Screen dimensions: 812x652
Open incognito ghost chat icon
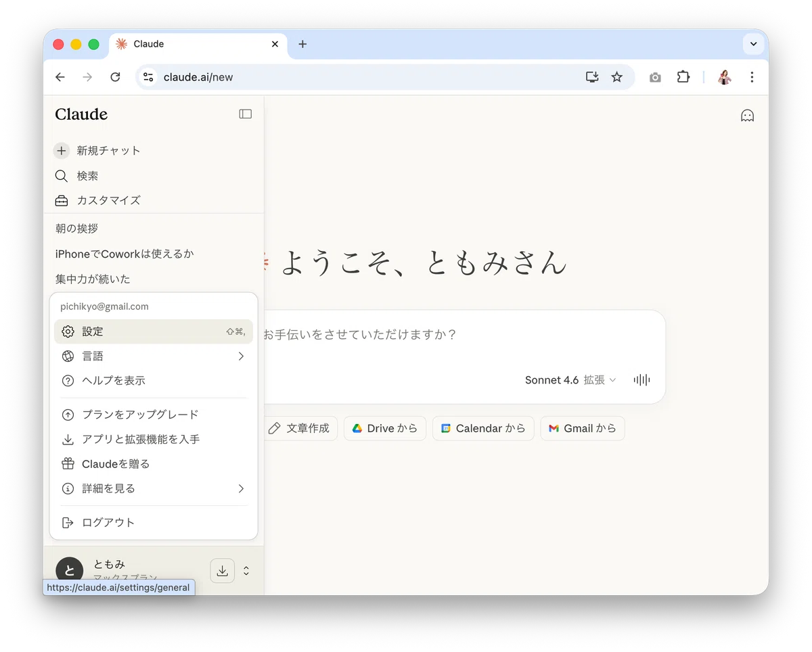tap(747, 116)
